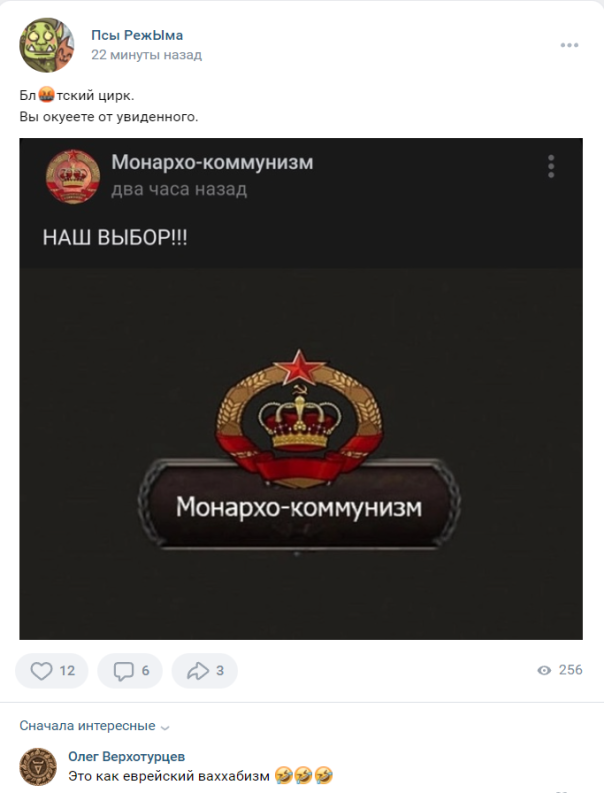Click the Монархо-коммунизм avatar in the screenshot
Image resolution: width=604 pixels, height=793 pixels.
pos(73,177)
